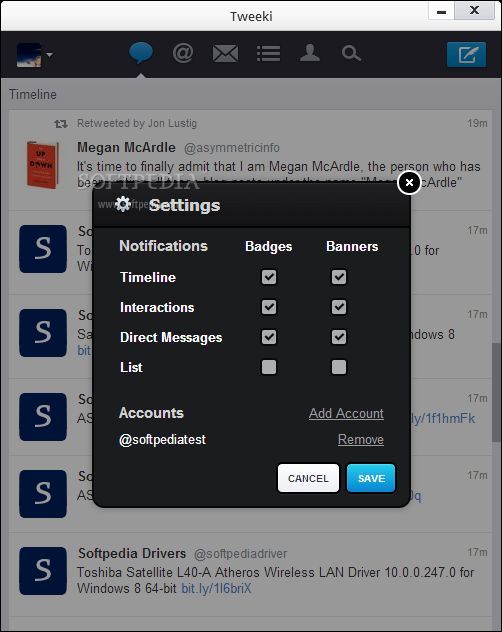Open the Profile person icon
The width and height of the screenshot is (502, 632).
coord(310,53)
